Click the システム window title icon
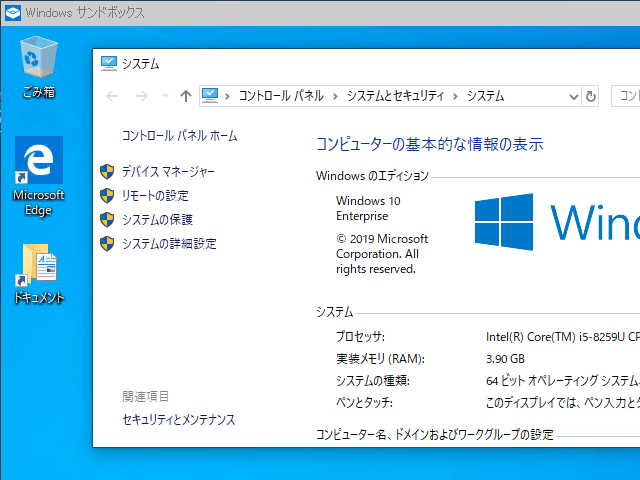 tap(108, 63)
